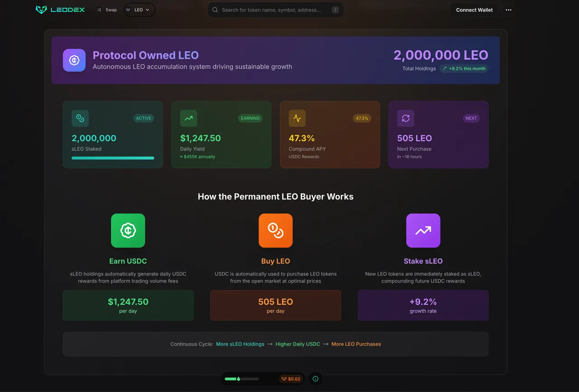The height and width of the screenshot is (392, 579).
Task: Click the LEO dropdown chevron arrow
Action: [x=147, y=10]
